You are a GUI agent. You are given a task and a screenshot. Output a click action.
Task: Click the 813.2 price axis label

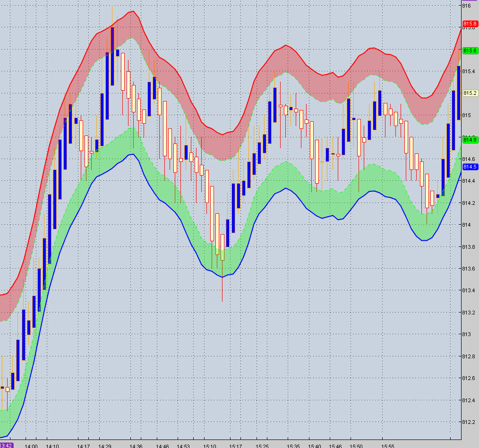coord(469,313)
